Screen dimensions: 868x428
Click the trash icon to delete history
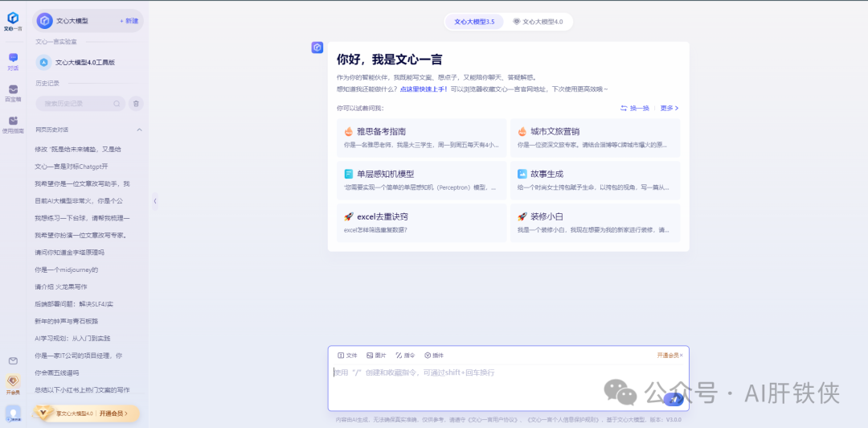[136, 104]
